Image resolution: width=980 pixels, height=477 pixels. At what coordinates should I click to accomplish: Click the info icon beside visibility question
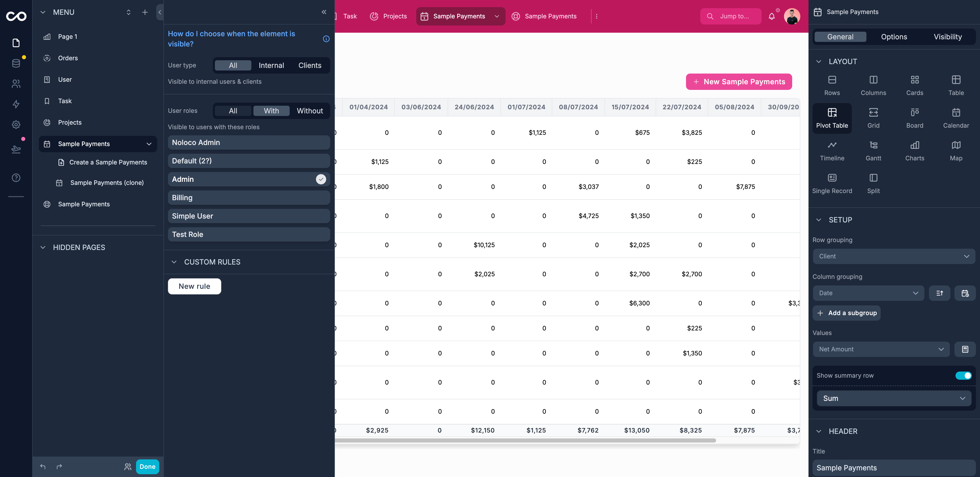(x=326, y=39)
